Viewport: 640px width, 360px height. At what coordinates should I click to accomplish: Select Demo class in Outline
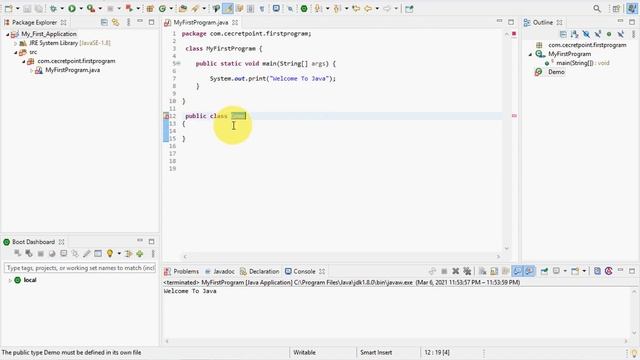556,72
